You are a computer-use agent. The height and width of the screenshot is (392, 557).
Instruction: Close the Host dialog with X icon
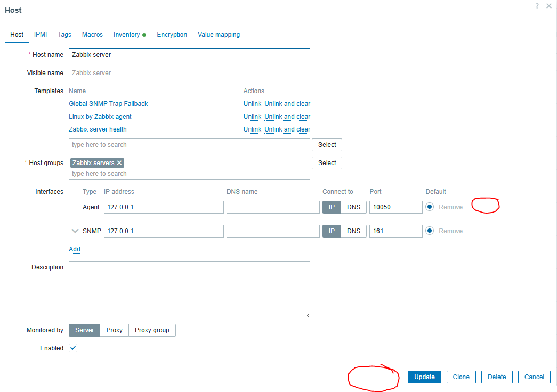coord(549,6)
